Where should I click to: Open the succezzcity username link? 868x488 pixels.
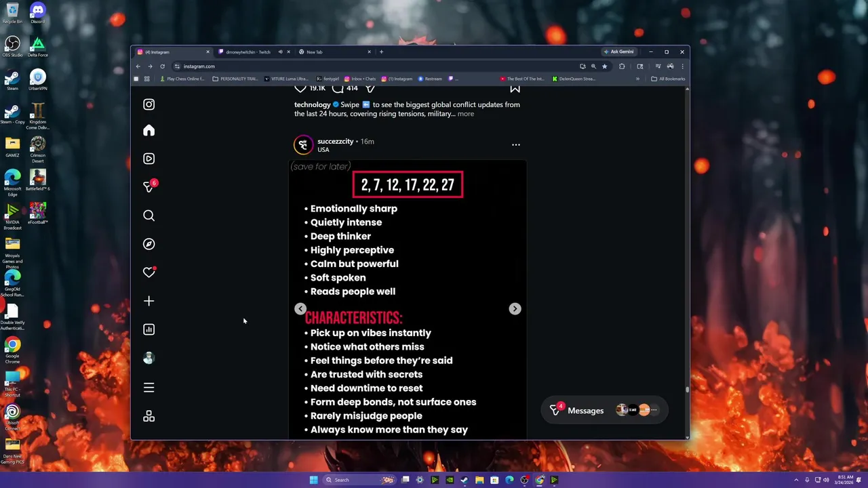[336, 142]
